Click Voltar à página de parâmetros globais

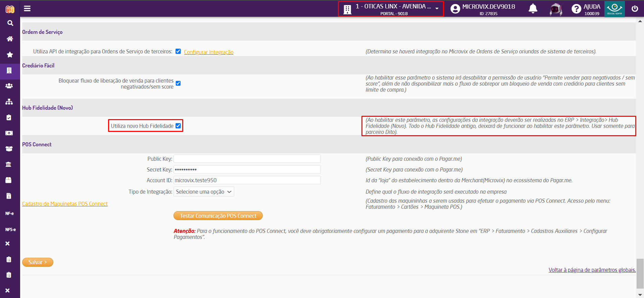pos(592,270)
